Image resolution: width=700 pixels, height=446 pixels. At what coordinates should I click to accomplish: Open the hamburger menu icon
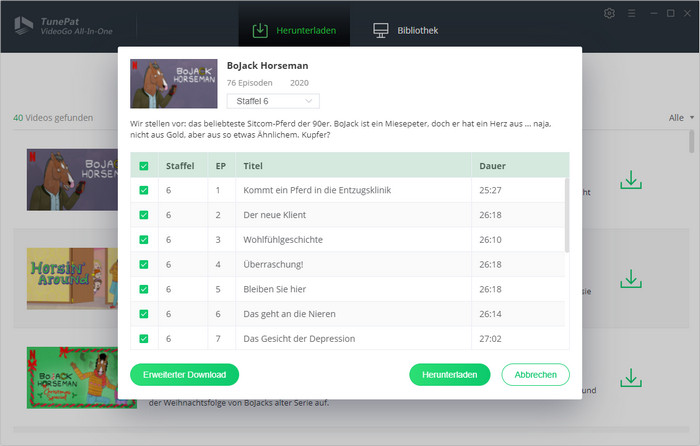click(631, 13)
